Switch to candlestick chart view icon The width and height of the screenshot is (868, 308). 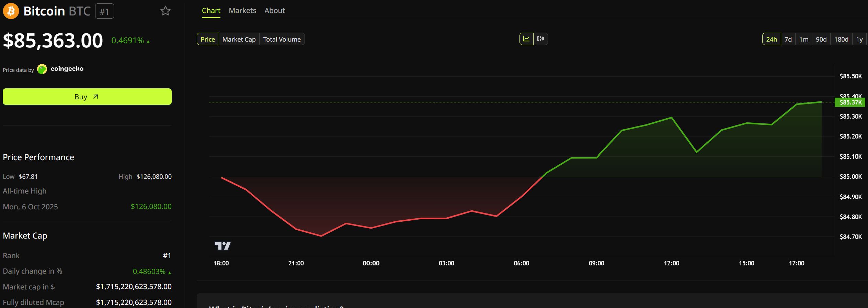(540, 39)
